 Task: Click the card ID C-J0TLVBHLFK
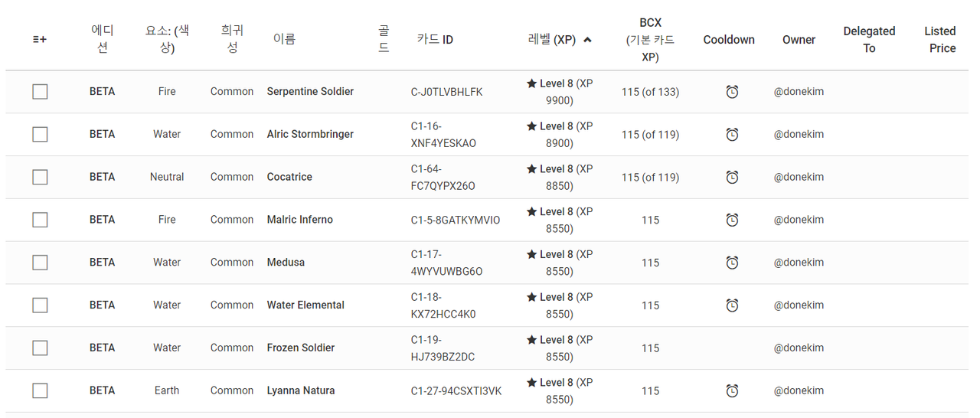click(x=447, y=92)
